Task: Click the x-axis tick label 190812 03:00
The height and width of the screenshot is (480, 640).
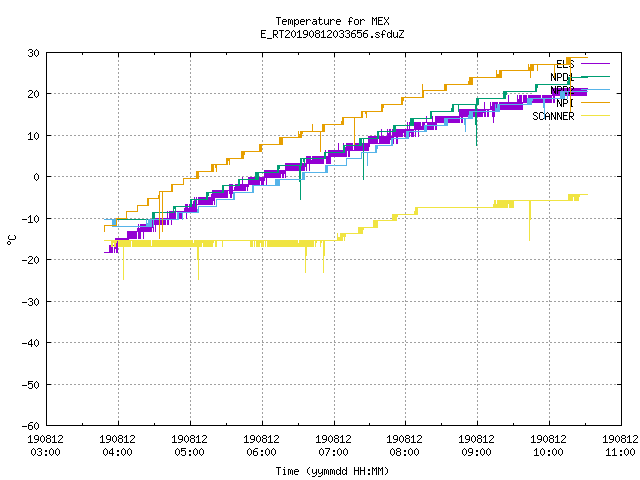Action: (x=45, y=445)
